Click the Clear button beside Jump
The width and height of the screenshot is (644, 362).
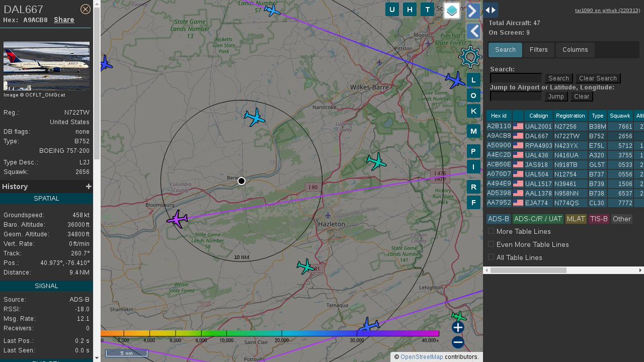coord(582,97)
